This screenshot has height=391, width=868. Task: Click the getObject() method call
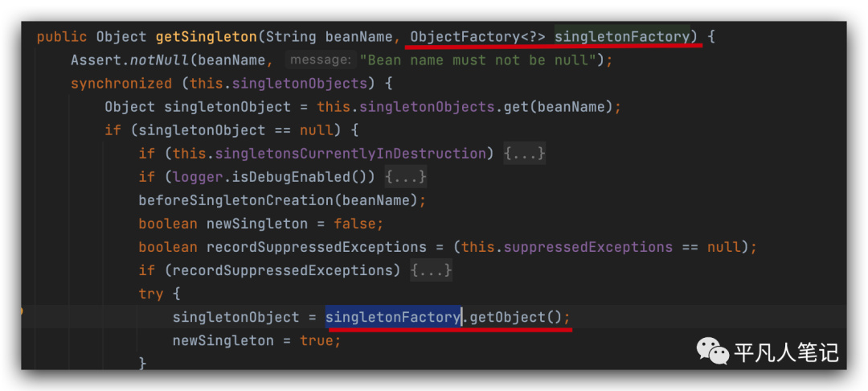(514, 317)
